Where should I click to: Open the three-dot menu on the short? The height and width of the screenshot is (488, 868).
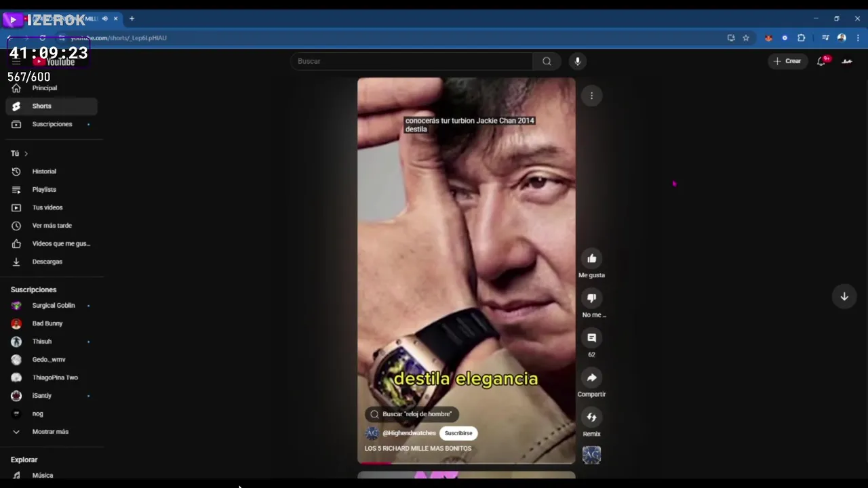point(591,96)
